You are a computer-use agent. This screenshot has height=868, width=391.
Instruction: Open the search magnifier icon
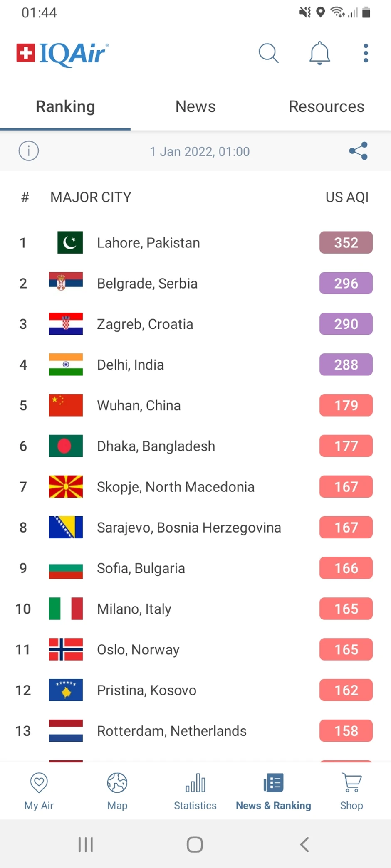tap(268, 53)
